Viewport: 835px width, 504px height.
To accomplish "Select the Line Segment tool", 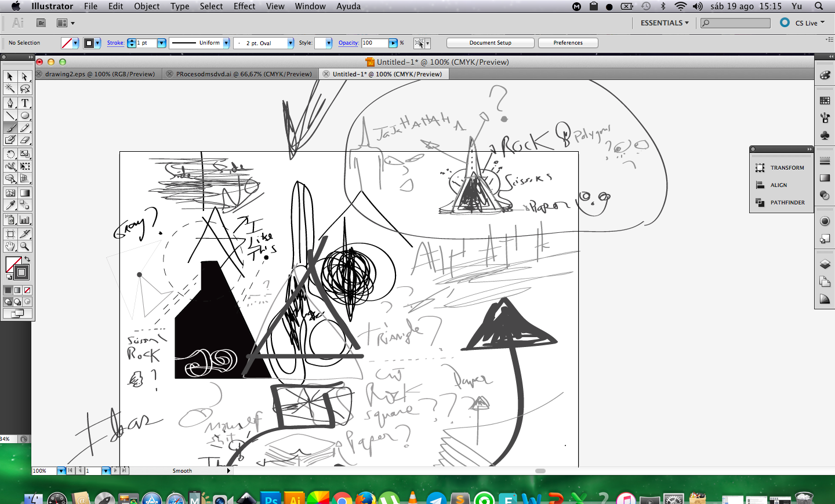I will 10,115.
